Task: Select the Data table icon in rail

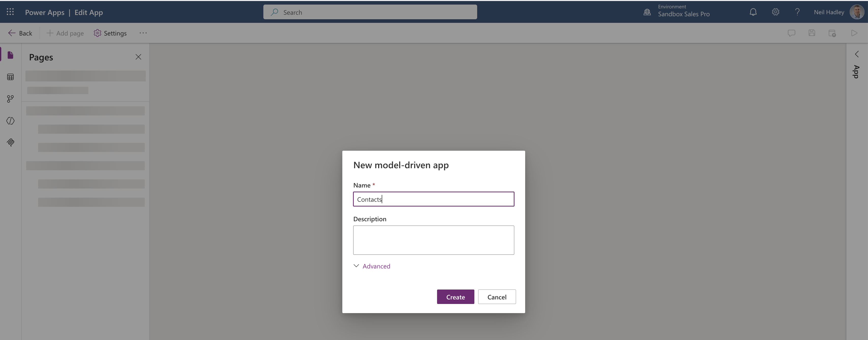Action: (x=10, y=77)
